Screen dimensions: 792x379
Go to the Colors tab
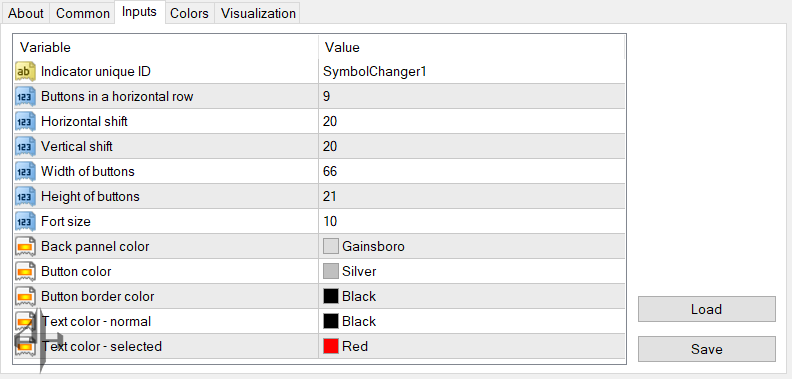point(189,13)
